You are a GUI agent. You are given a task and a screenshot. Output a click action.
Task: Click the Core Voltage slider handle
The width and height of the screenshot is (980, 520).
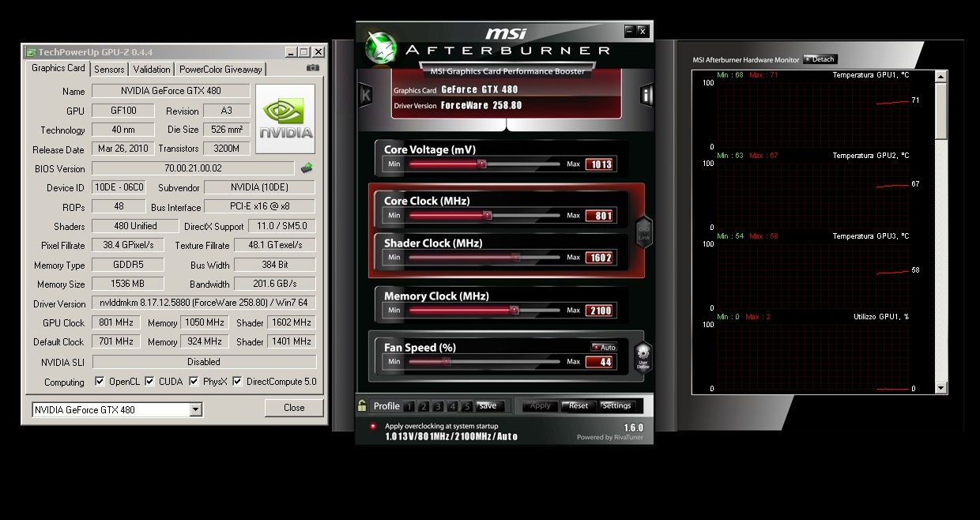tap(481, 164)
